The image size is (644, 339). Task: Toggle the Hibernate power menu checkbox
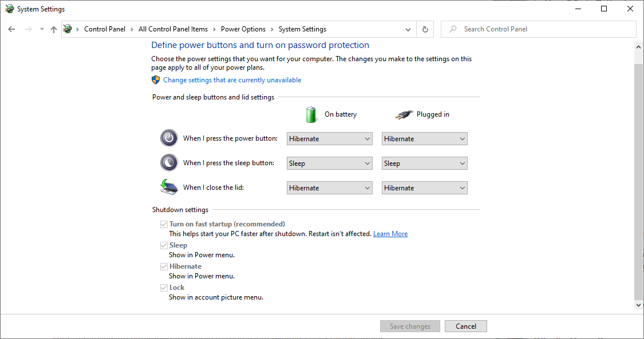click(x=164, y=266)
